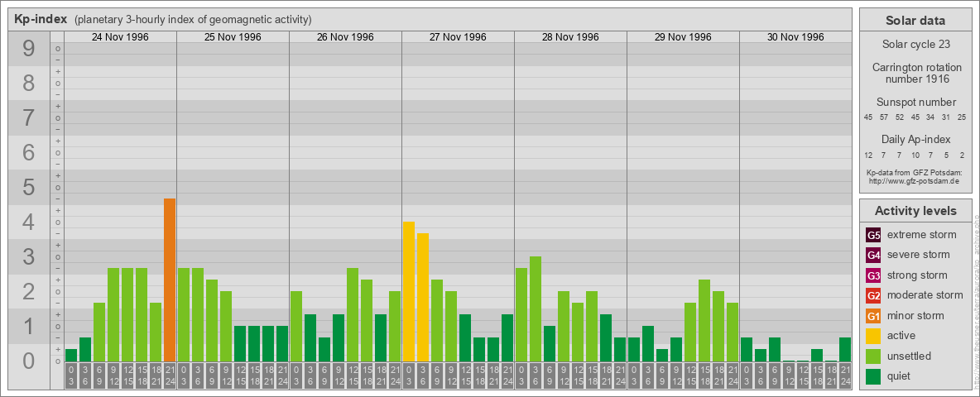
Task: Click the '25 Nov 1996' date header
Action: point(233,37)
